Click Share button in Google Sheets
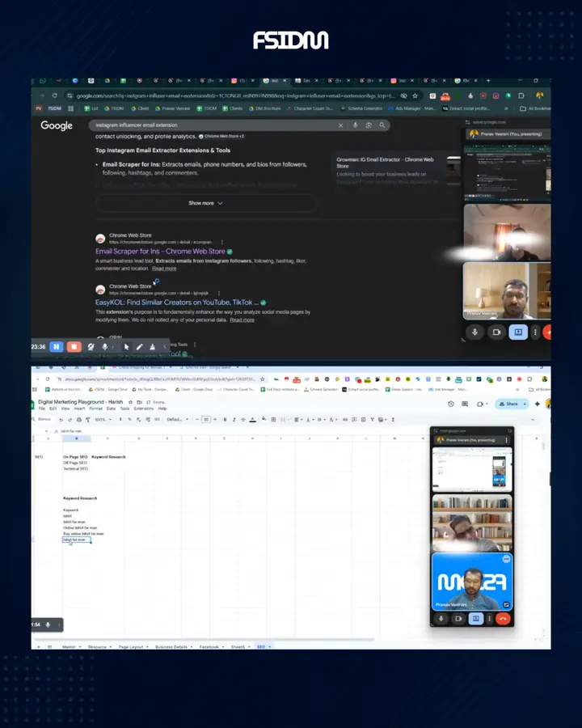582x728 pixels. click(x=508, y=404)
